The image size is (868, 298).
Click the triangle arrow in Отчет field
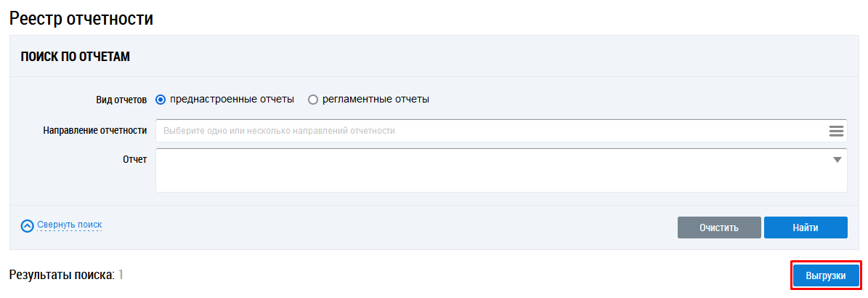pyautogui.click(x=837, y=160)
